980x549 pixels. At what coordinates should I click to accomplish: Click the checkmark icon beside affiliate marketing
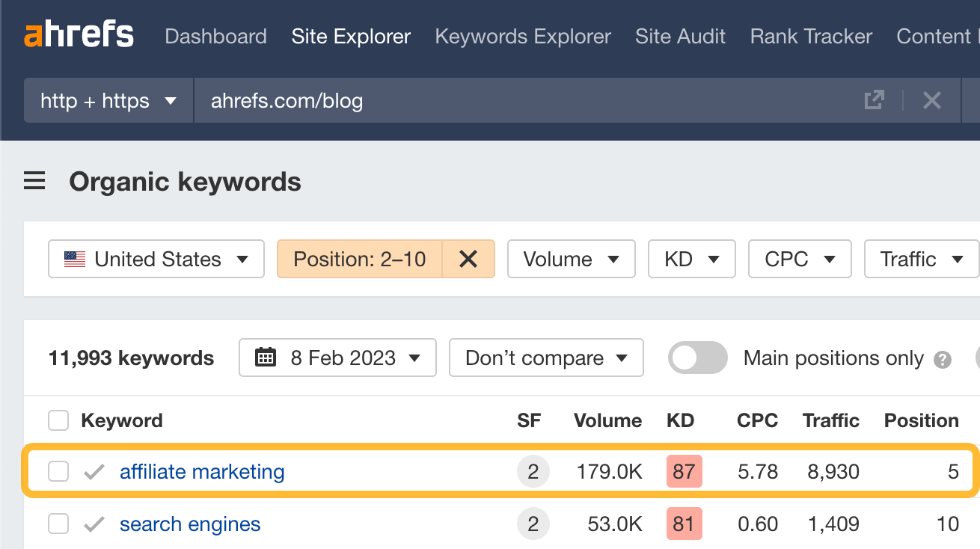coord(94,471)
